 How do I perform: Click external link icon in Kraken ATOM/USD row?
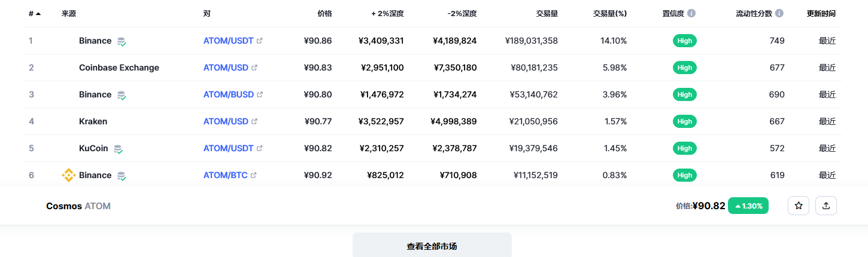[254, 121]
